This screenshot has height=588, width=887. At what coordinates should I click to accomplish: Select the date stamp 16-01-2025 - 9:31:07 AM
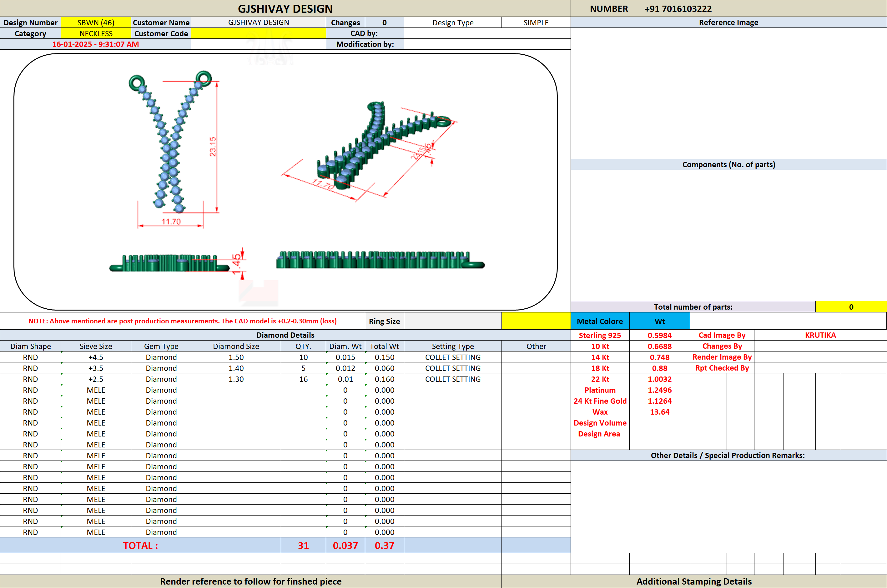click(x=95, y=44)
